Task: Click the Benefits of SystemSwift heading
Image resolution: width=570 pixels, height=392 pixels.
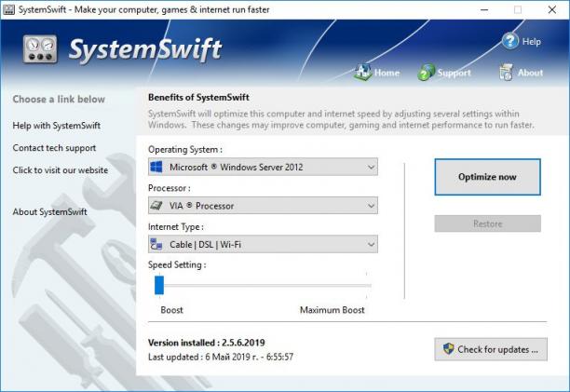Action: (x=198, y=98)
